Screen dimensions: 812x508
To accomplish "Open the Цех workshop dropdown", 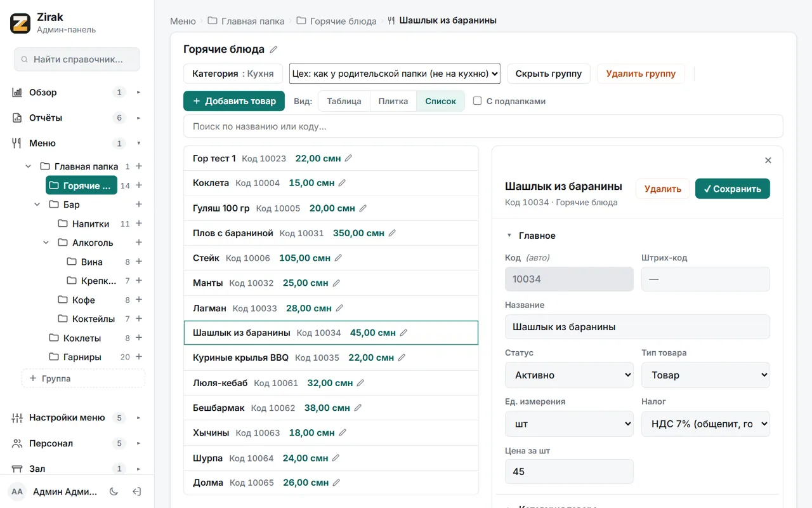I will click(x=395, y=74).
